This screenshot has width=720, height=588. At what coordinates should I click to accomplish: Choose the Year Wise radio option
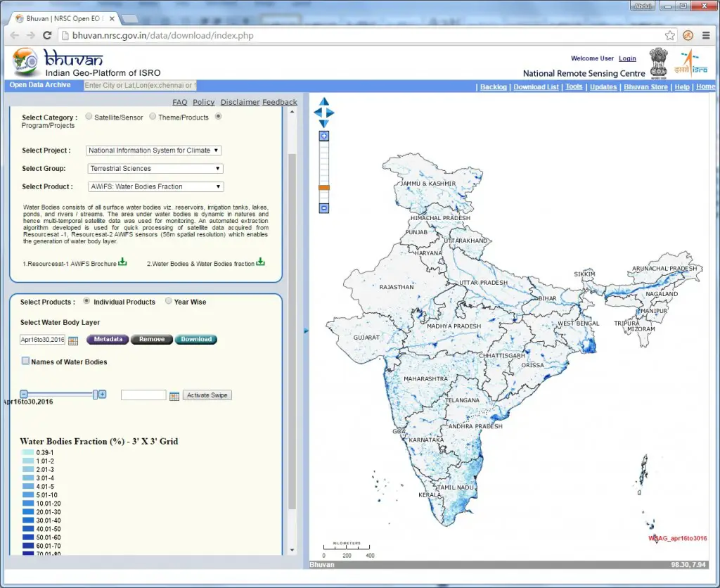169,301
